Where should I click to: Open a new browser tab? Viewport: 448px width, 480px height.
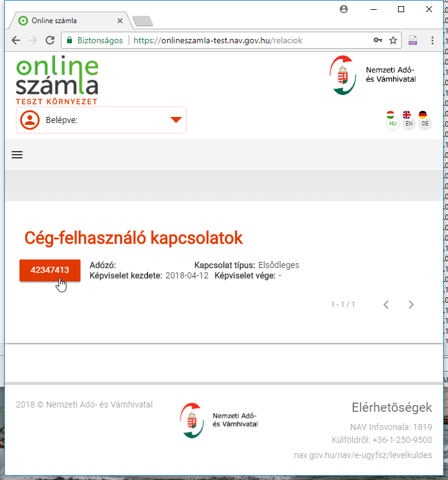click(x=143, y=21)
